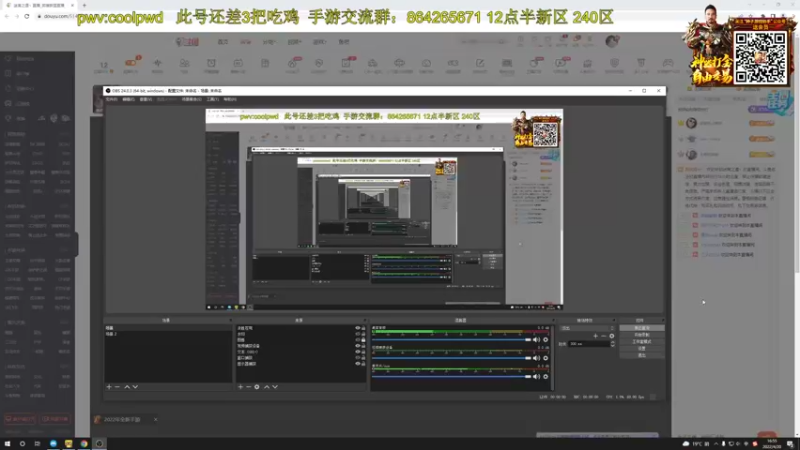Remove the selected source with the minus icon
The width and height of the screenshot is (800, 450).
pyautogui.click(x=248, y=387)
